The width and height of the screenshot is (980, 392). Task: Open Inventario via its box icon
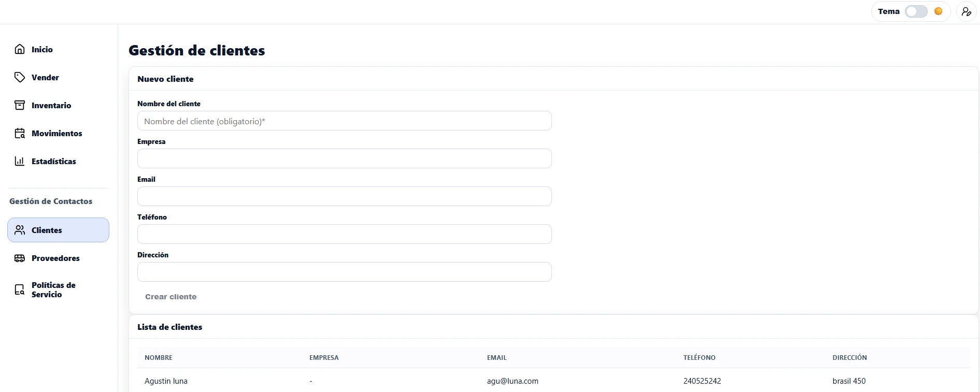coord(20,105)
